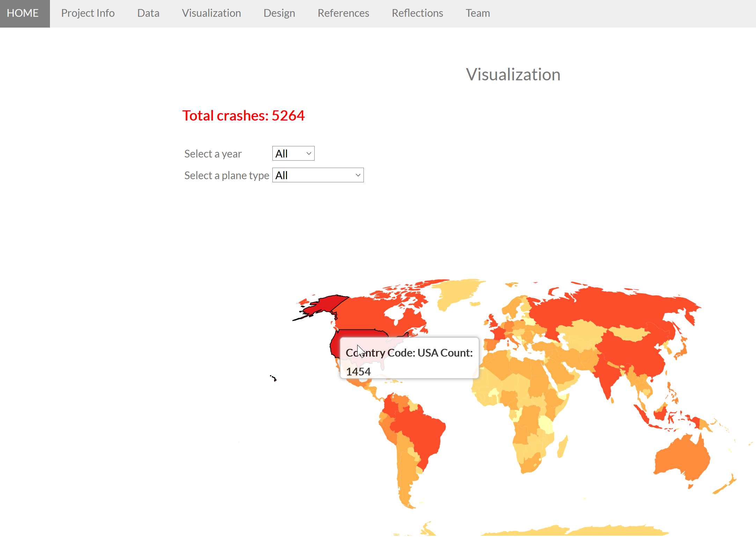
Task: Open the plane type dropdown
Action: point(317,175)
